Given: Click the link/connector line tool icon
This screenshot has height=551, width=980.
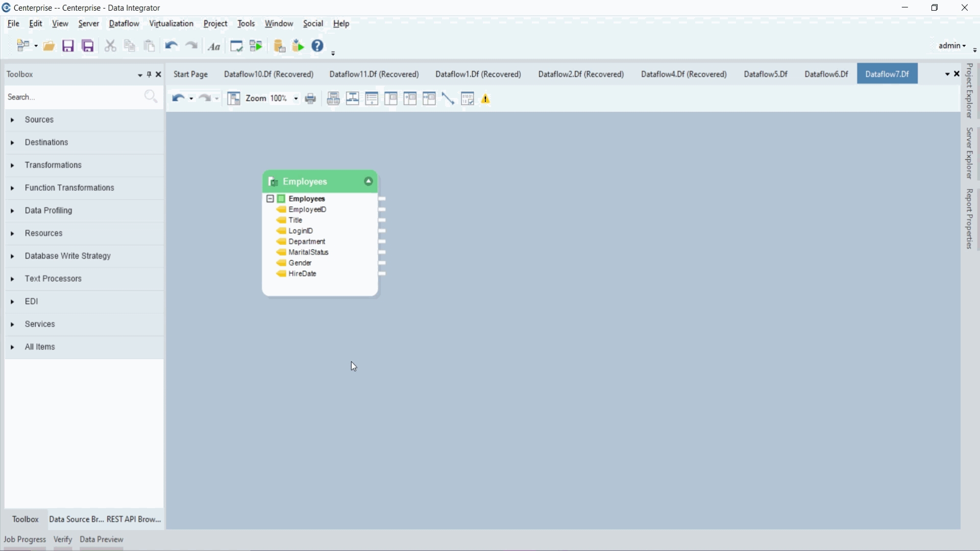Looking at the screenshot, I should pyautogui.click(x=448, y=98).
